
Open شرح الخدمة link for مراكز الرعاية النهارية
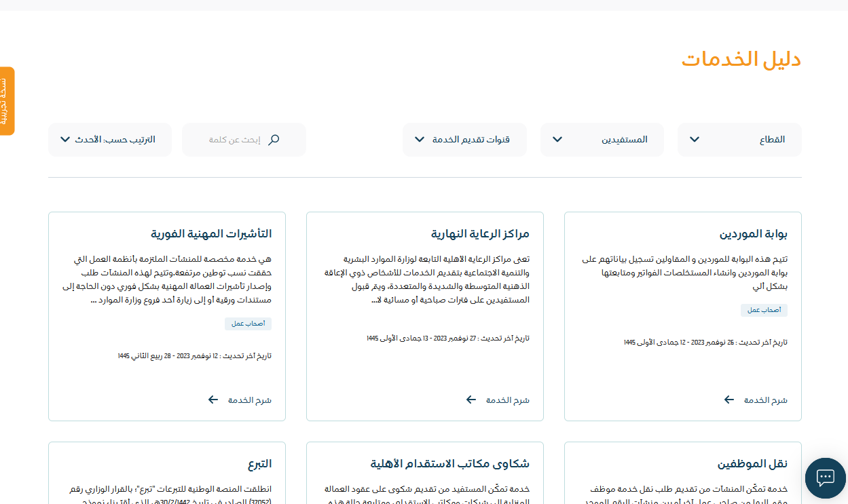508,400
